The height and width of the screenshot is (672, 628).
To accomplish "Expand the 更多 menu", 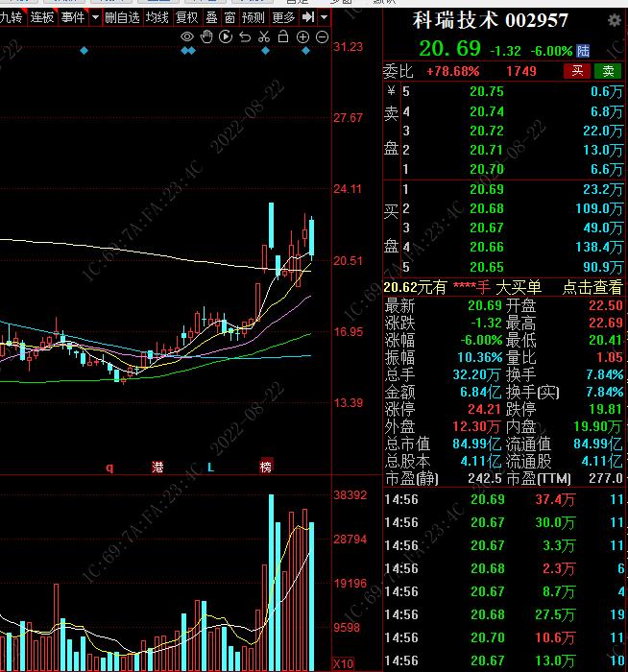I will pyautogui.click(x=283, y=17).
